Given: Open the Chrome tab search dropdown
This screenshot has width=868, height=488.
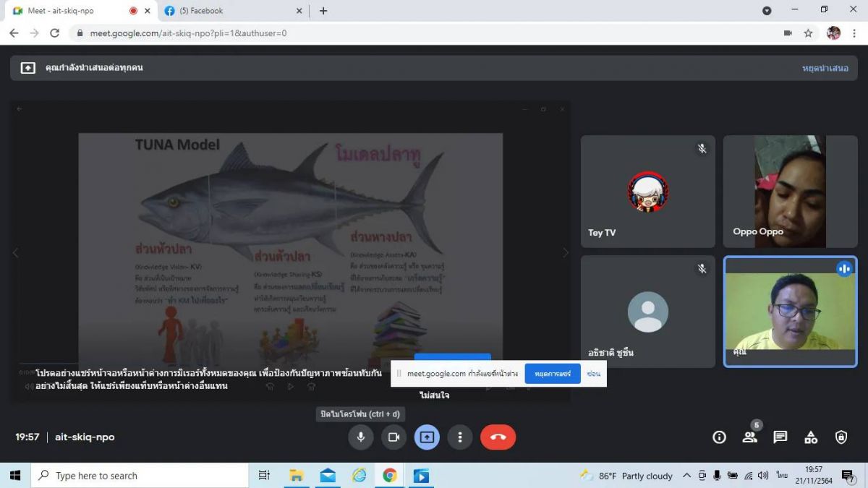Looking at the screenshot, I should coord(767,11).
